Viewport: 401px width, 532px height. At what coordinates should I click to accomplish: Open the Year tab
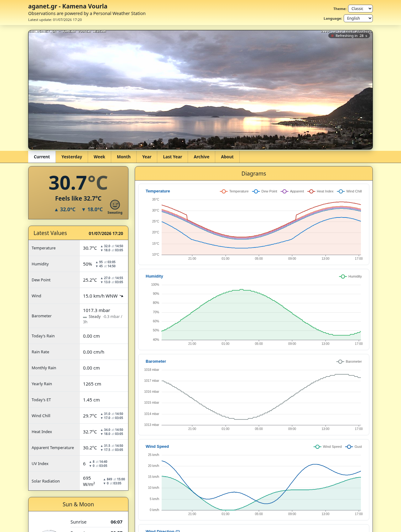[x=147, y=157]
